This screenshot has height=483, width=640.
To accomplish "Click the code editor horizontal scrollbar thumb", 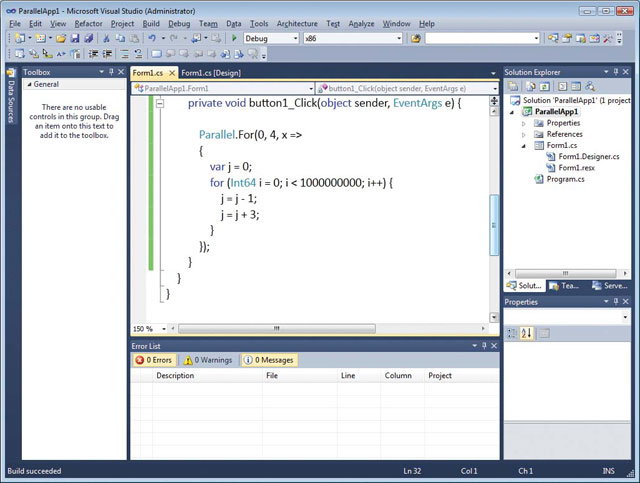I will click(277, 329).
